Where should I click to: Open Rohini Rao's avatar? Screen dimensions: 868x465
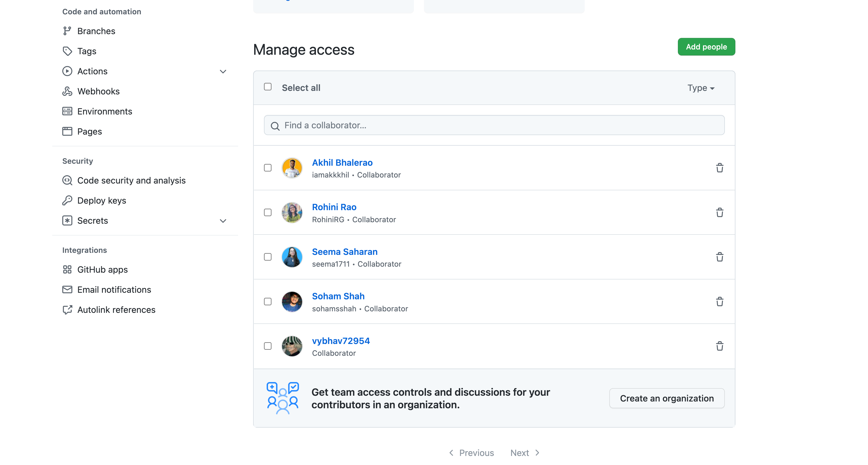[x=292, y=212]
